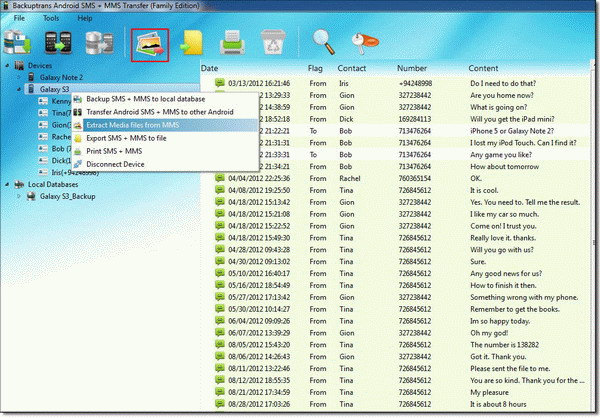Choose Print SMS + MMS in context menu

(x=165, y=151)
